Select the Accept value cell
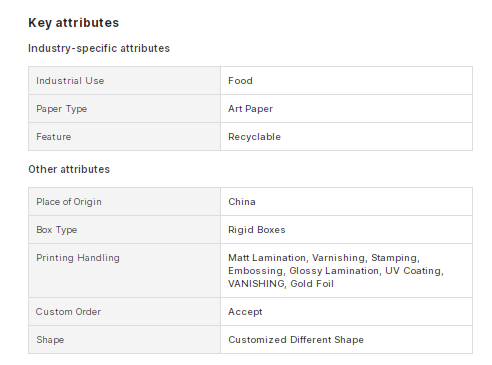Viewport: 492px width, 365px height. coord(346,312)
